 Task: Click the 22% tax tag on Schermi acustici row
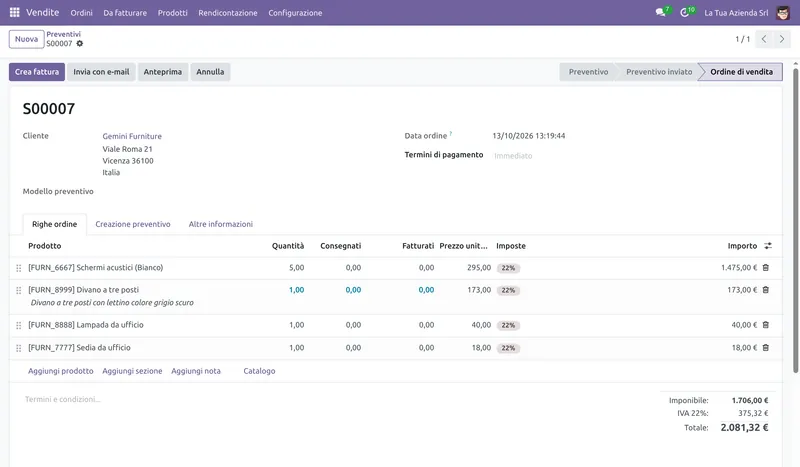(x=508, y=268)
